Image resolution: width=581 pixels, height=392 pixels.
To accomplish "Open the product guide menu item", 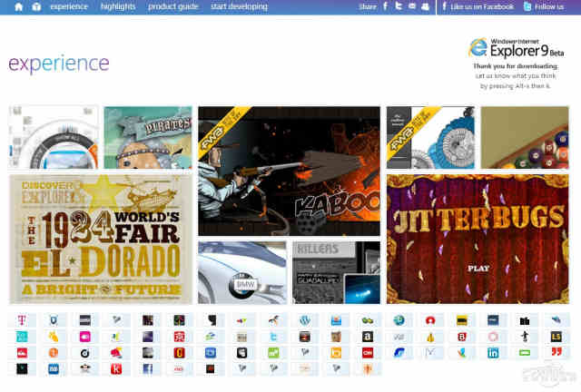I will click(x=173, y=6).
